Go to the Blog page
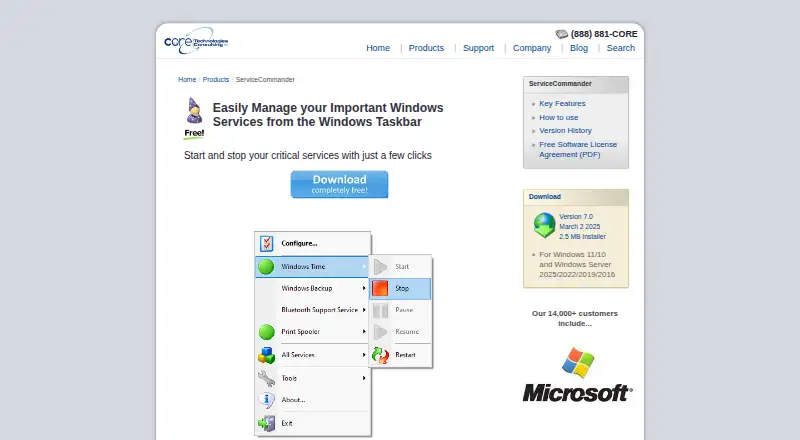Viewport: 800px width, 440px height. pyautogui.click(x=579, y=48)
